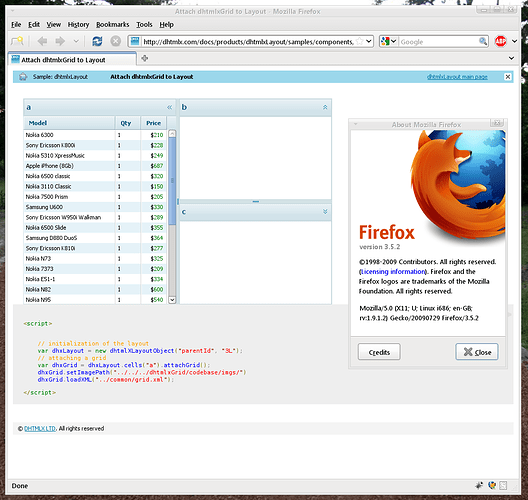528x500 pixels.
Task: Open the View menu
Action: pyautogui.click(x=54, y=25)
